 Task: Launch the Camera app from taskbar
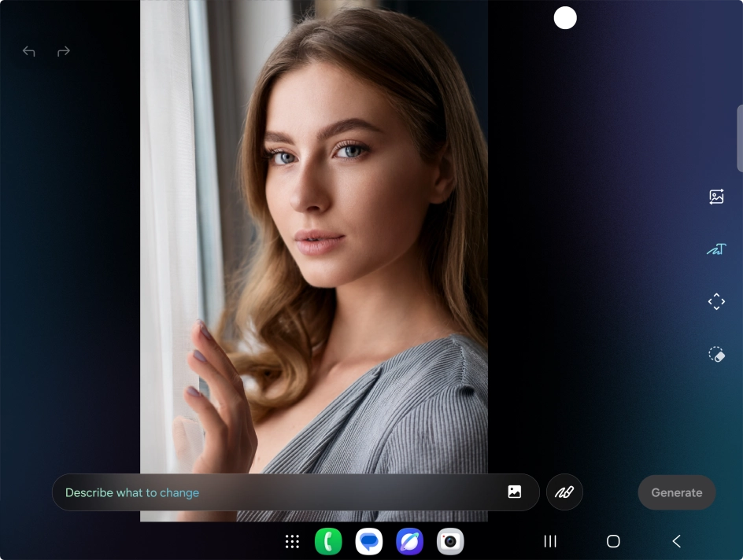[450, 541]
